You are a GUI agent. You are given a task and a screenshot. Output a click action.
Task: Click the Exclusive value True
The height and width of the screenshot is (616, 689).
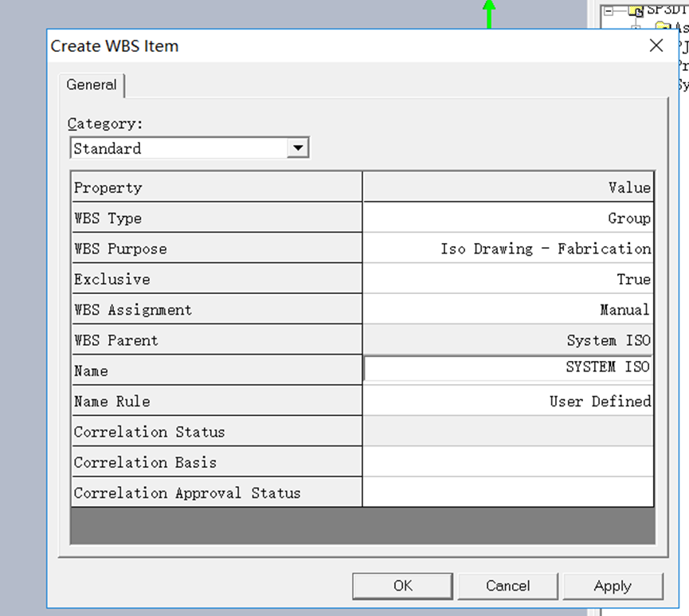point(508,279)
